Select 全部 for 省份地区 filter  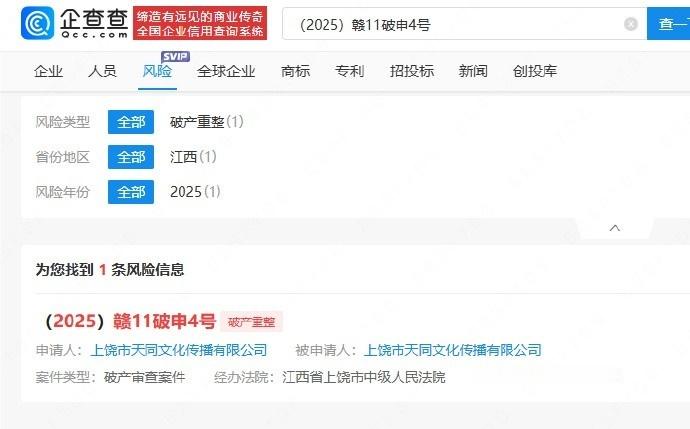(x=131, y=157)
